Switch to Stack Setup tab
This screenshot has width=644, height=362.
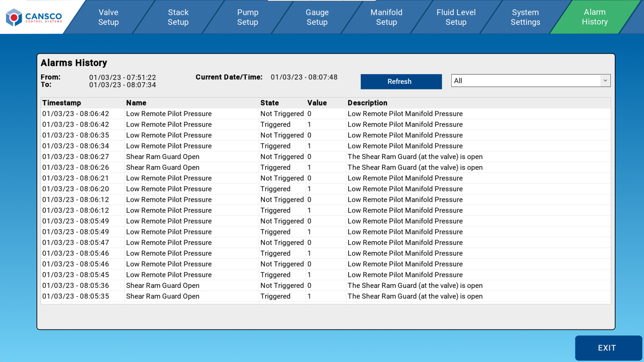click(x=178, y=17)
